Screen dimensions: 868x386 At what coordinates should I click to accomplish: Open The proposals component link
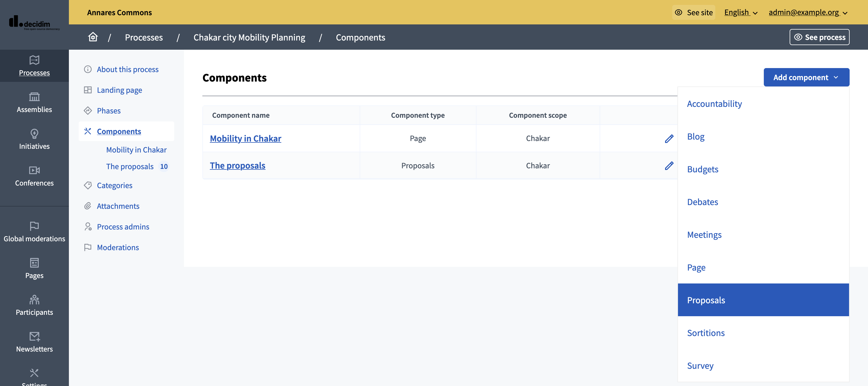click(x=238, y=165)
